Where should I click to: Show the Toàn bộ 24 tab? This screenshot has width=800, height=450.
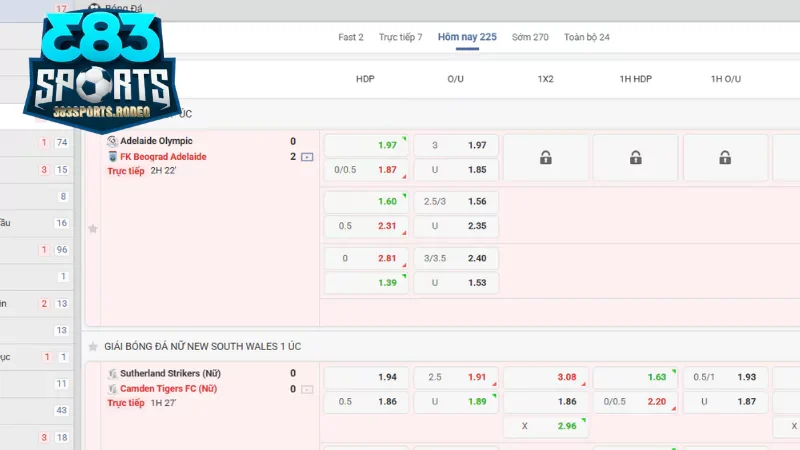(x=587, y=37)
